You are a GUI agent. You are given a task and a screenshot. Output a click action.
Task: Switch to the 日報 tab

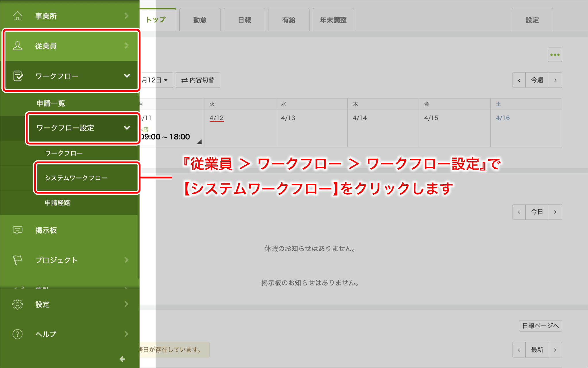tap(244, 20)
